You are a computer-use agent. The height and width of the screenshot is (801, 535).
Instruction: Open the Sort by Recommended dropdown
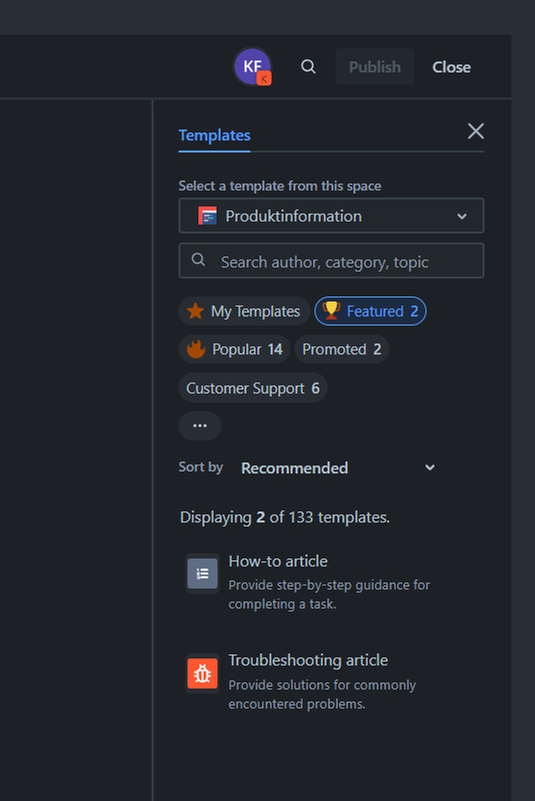click(338, 468)
